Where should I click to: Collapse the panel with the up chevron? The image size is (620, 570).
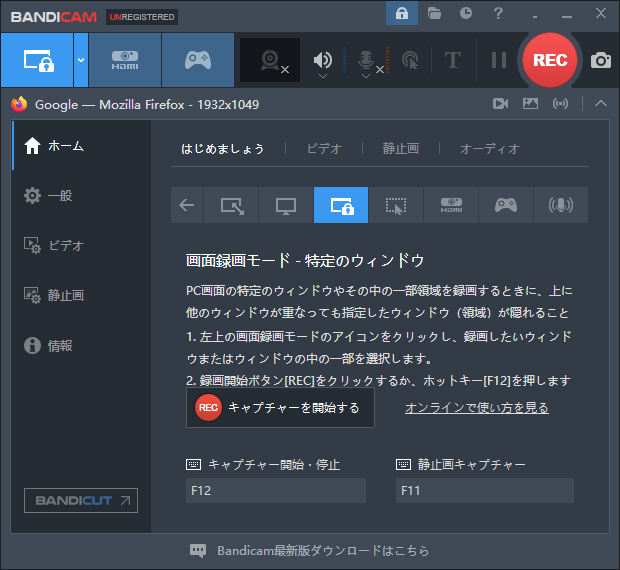(601, 104)
